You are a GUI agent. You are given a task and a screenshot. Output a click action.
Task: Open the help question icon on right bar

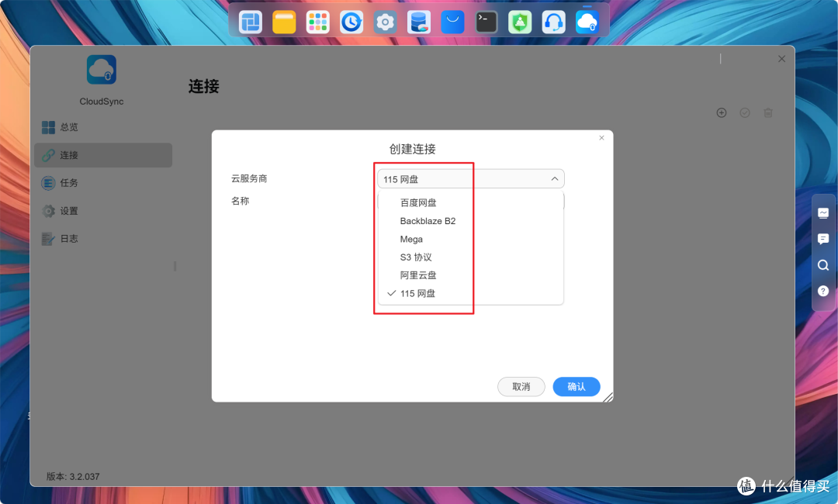click(823, 291)
